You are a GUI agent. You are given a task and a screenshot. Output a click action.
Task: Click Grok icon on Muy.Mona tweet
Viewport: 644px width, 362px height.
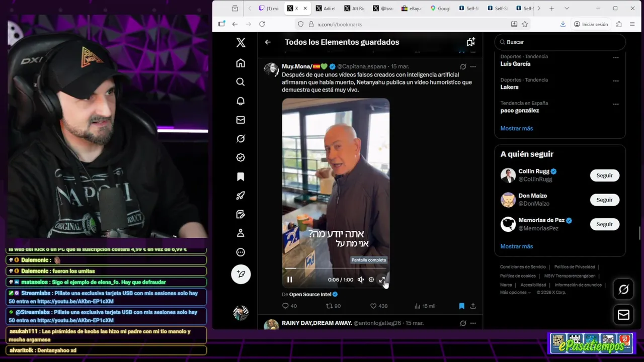463,66
